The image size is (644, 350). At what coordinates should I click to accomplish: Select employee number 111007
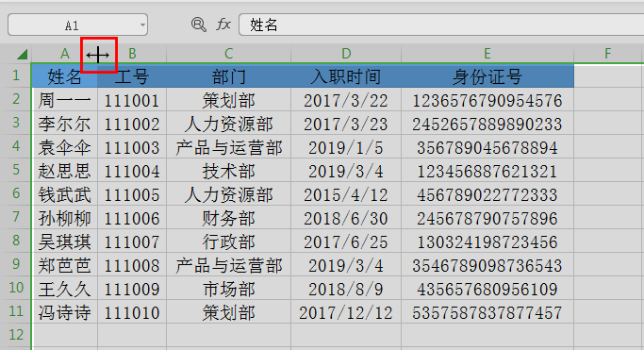coord(132,242)
